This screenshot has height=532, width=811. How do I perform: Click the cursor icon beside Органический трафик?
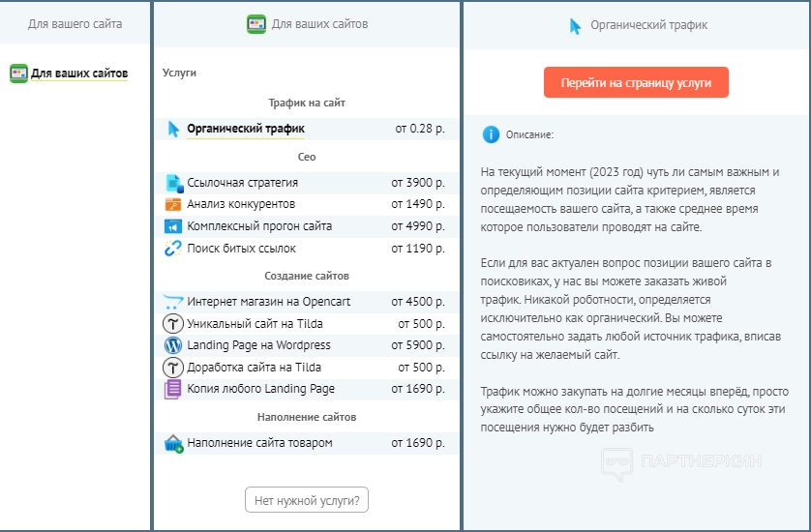tap(173, 129)
